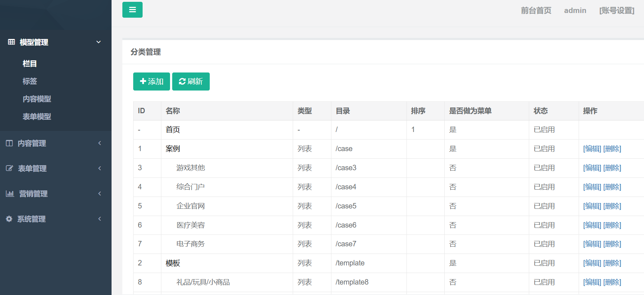Viewport: 644px width, 295px height.
Task: Click the gear icon beside 系统管理
Action: coord(9,219)
